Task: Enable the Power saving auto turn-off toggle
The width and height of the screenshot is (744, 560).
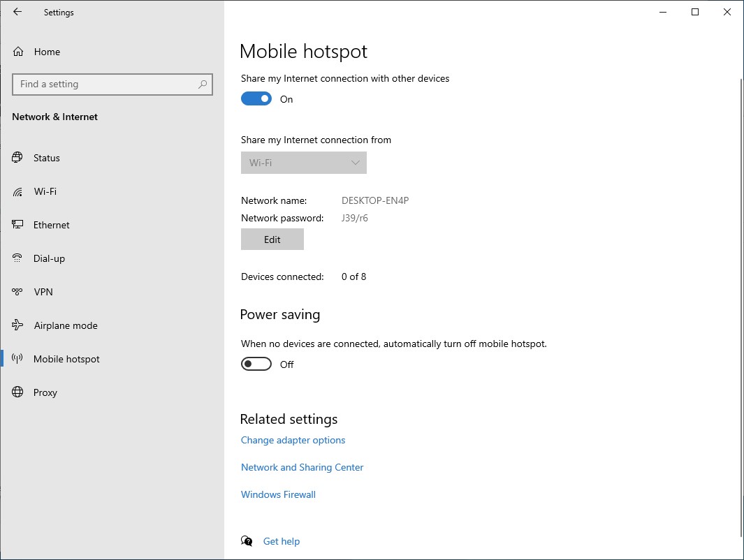Action: pos(256,364)
